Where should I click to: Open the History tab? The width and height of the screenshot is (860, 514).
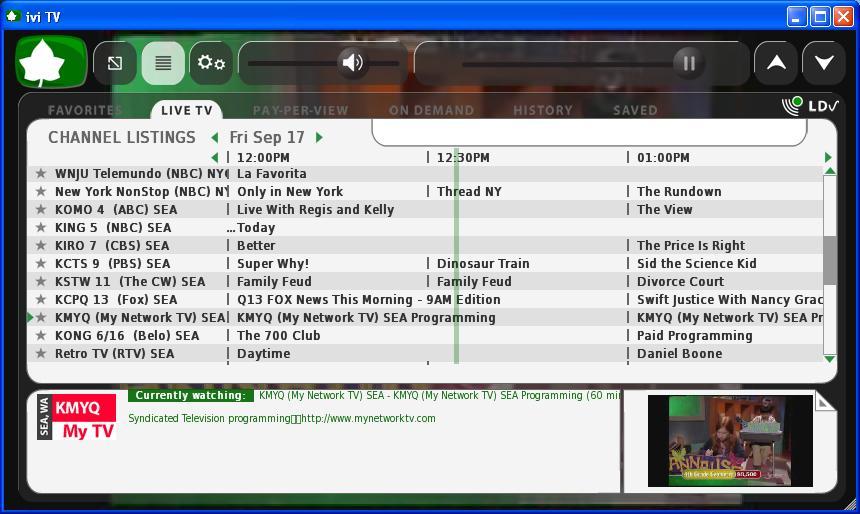[x=542, y=110]
